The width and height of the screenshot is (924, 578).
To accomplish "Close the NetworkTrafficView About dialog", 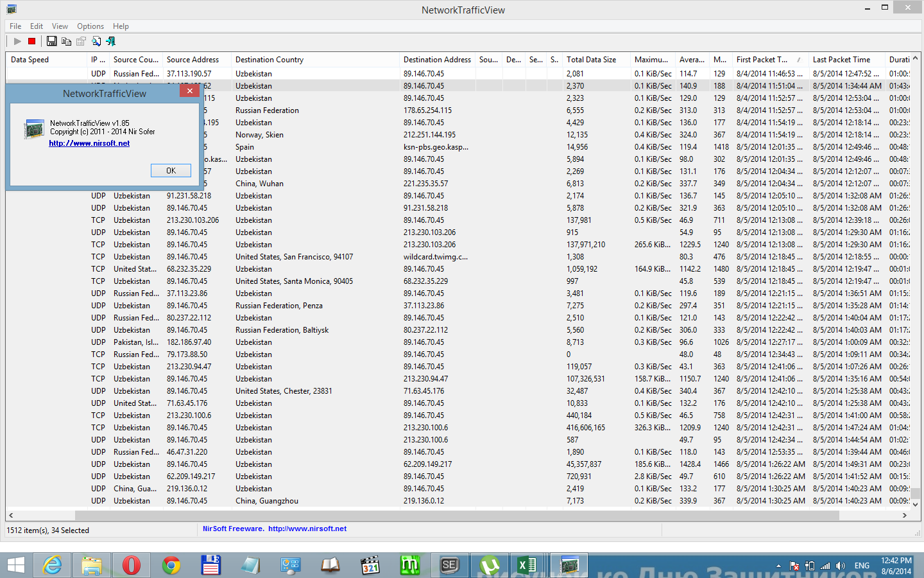I will (x=189, y=91).
